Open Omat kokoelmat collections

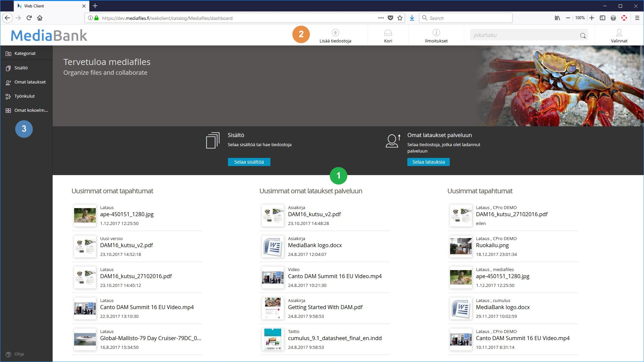pyautogui.click(x=31, y=110)
